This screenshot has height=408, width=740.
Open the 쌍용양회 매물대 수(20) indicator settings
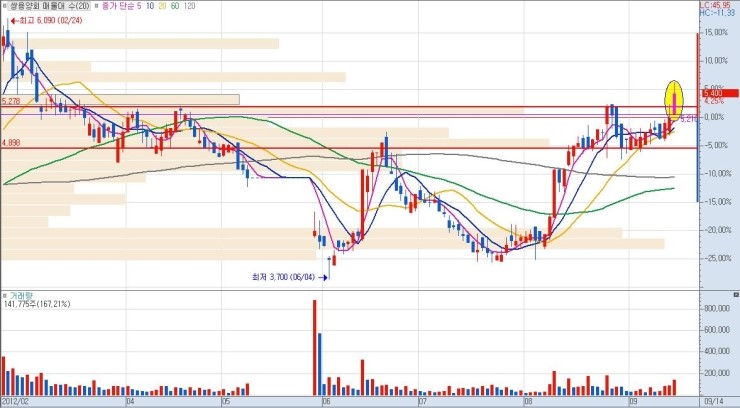[x=49, y=6]
